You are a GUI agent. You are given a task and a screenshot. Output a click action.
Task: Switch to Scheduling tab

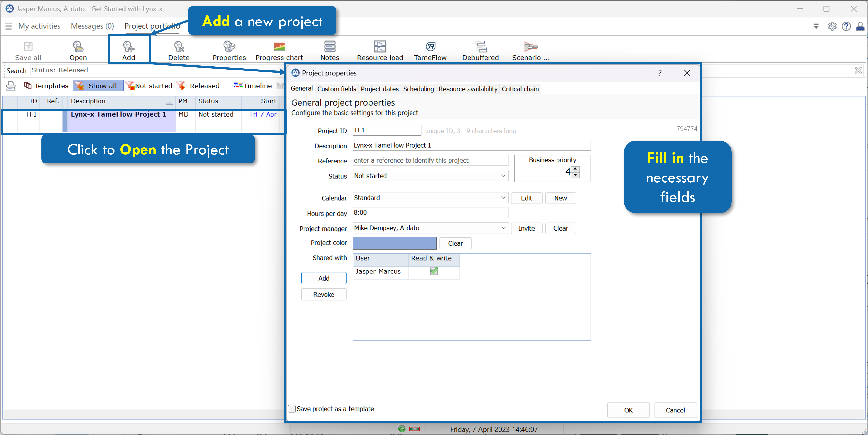(x=418, y=89)
